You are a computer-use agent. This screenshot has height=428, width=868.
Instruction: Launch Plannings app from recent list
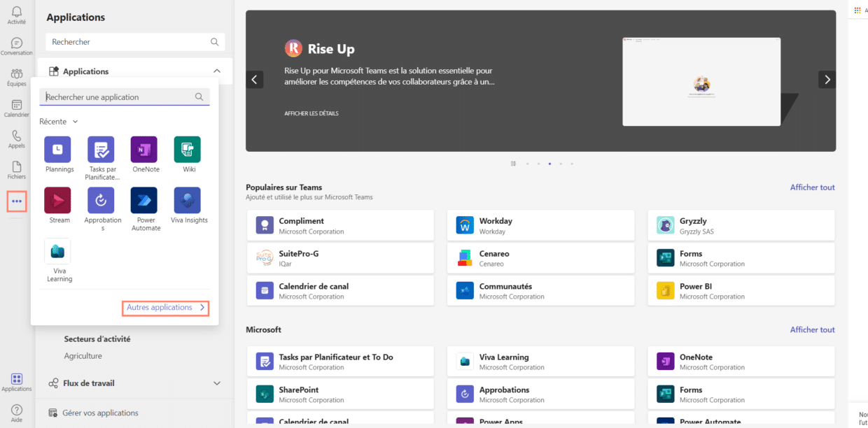coord(59,155)
